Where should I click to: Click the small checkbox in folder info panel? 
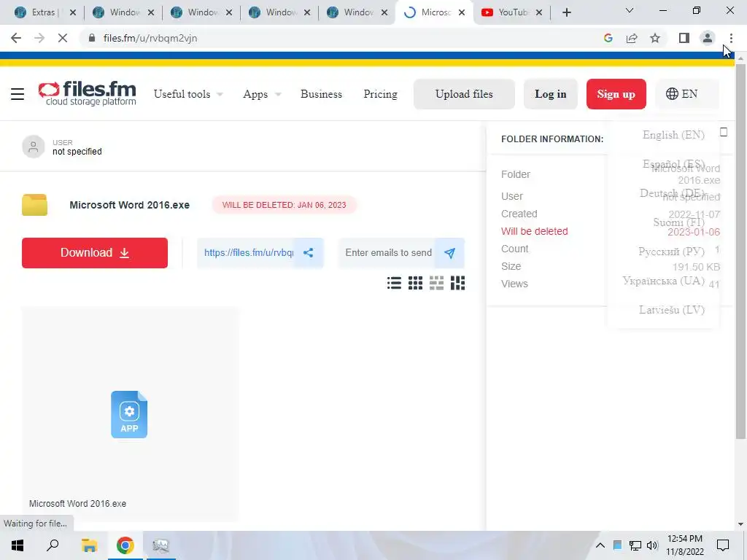click(724, 132)
